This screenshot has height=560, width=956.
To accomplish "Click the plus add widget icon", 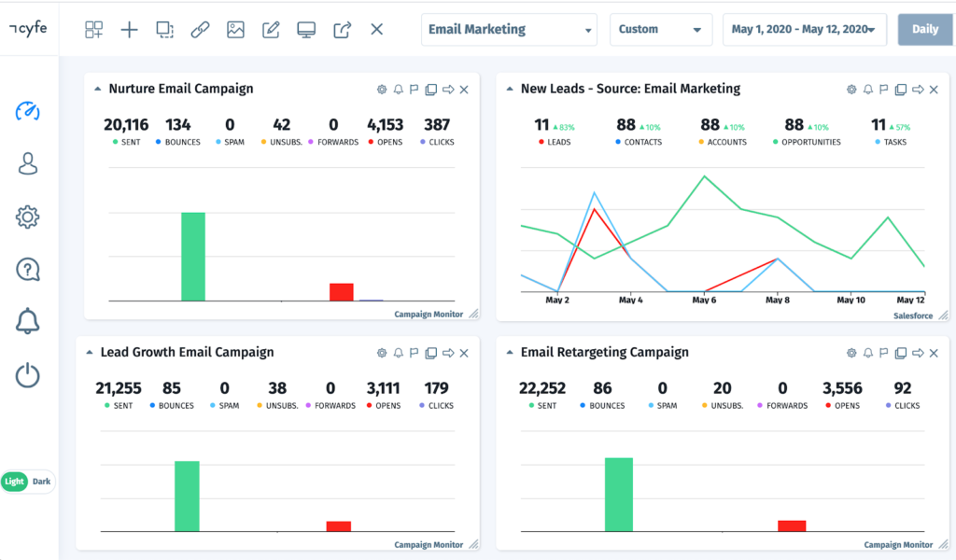I will tap(129, 29).
